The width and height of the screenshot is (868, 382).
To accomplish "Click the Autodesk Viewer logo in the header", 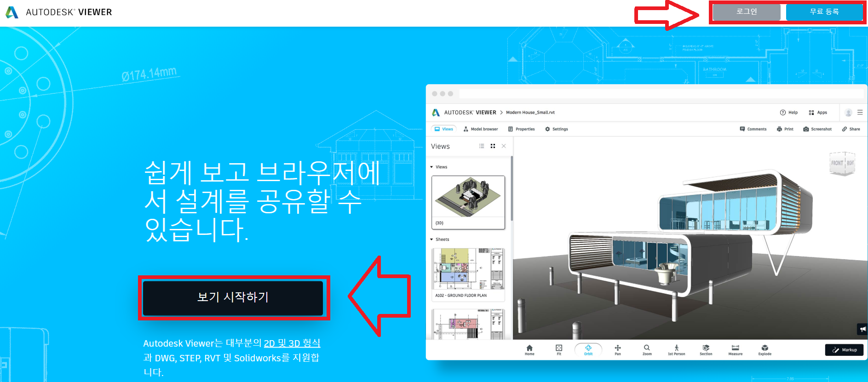I will click(58, 12).
